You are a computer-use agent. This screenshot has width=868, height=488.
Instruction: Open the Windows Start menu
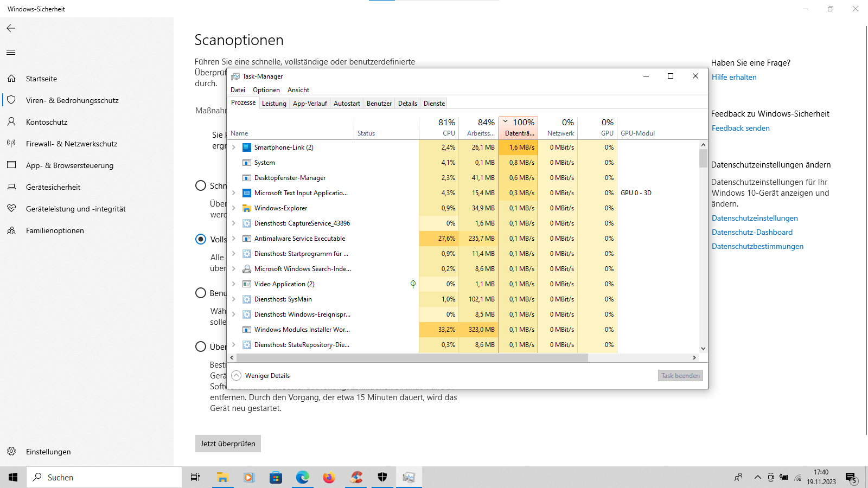(13, 477)
